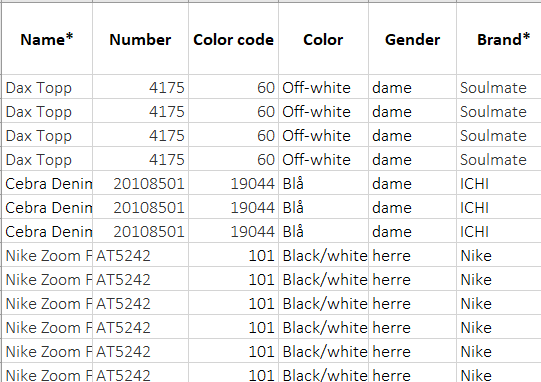Click the first Nike Zoom name cell

click(x=47, y=255)
